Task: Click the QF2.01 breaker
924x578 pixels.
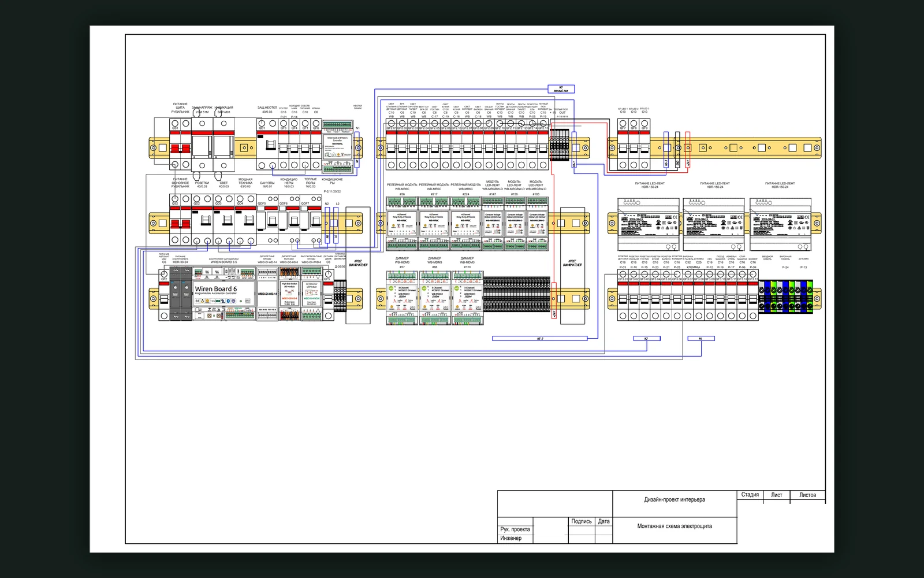Action: (391, 144)
